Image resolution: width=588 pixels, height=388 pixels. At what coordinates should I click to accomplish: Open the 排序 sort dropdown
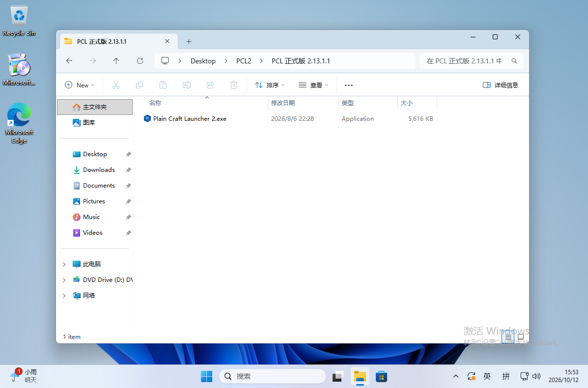point(270,85)
